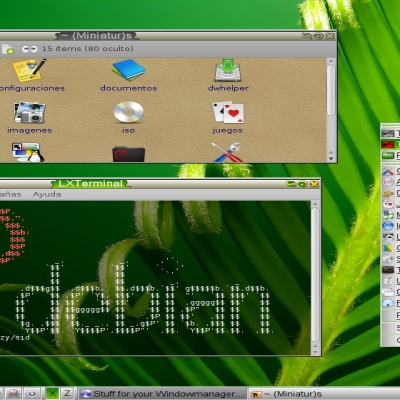Select the screwdriver and wrench folder icon
Viewport: 400px width, 400px height.
[227, 153]
